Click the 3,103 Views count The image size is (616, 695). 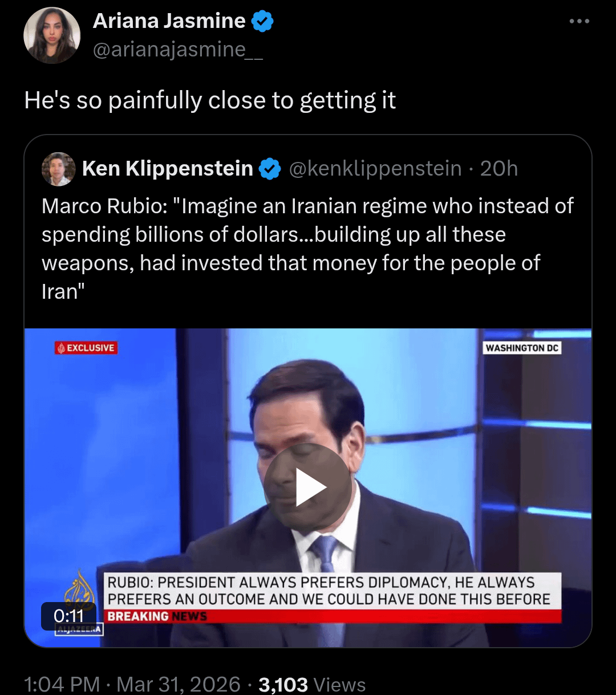pyautogui.click(x=312, y=684)
